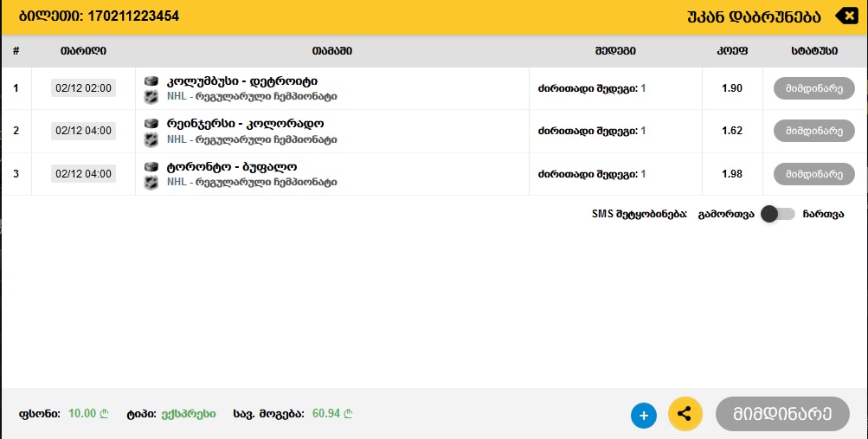
Task: Click the yellow share icon button
Action: click(685, 414)
